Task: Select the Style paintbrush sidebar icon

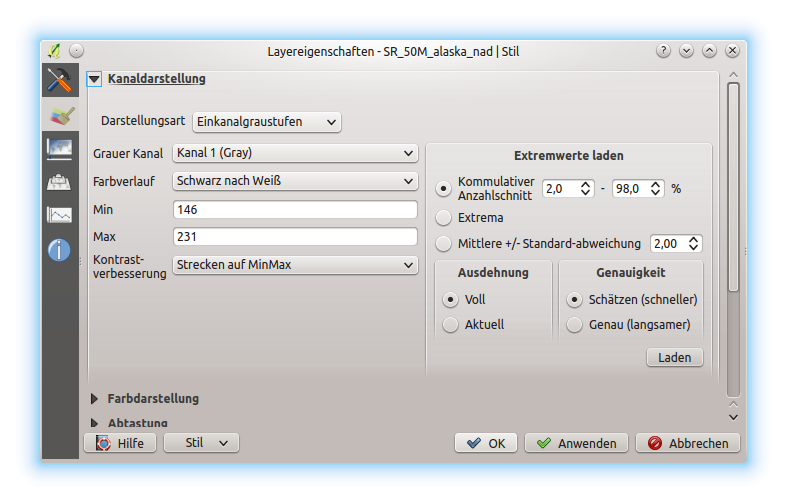Action: (x=60, y=115)
